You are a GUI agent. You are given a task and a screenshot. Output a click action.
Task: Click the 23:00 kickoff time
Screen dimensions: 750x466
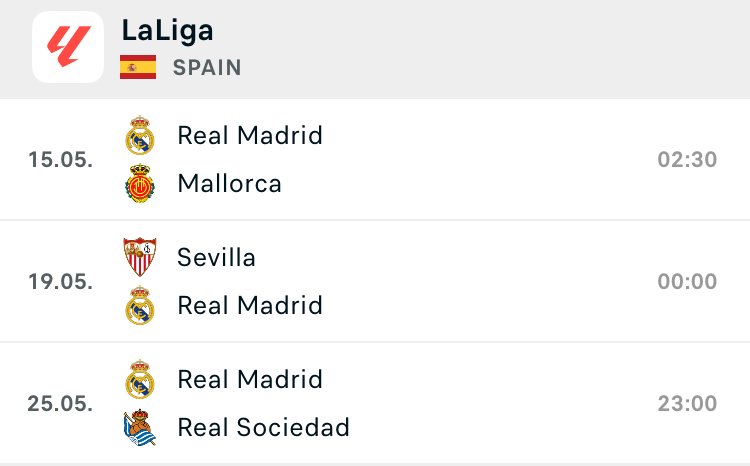[687, 403]
